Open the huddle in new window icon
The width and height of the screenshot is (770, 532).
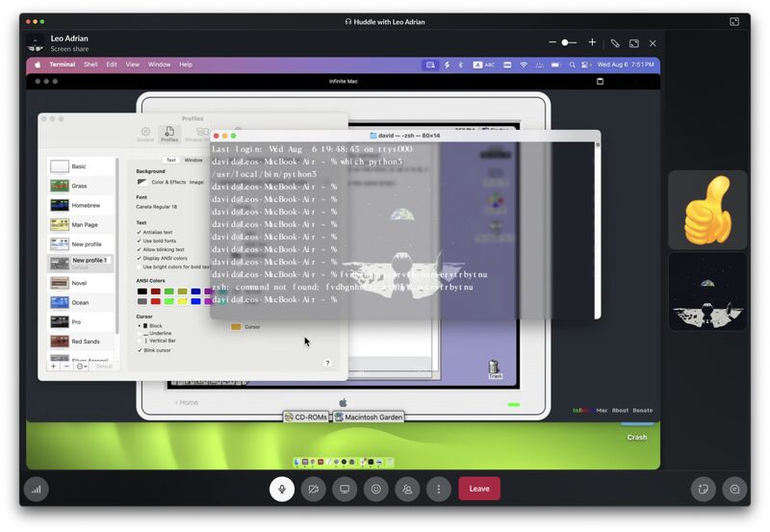(x=734, y=21)
